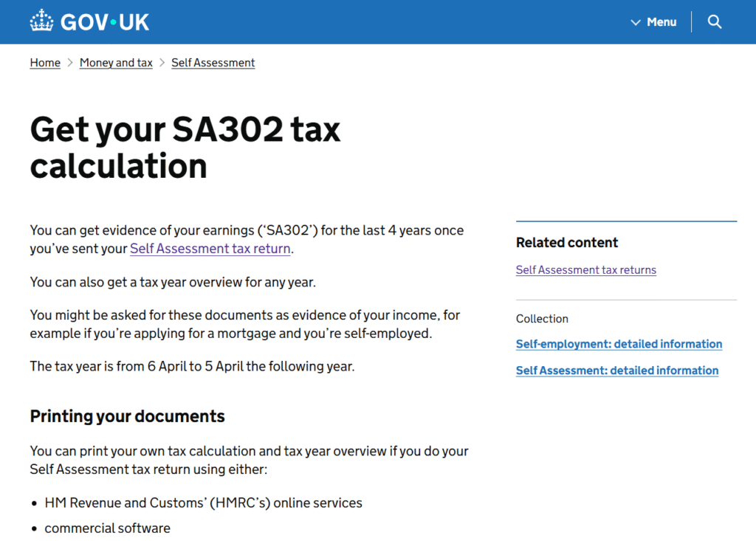Visit Self Assessment: detailed information link
Image resolution: width=756 pixels, height=541 pixels.
click(617, 371)
